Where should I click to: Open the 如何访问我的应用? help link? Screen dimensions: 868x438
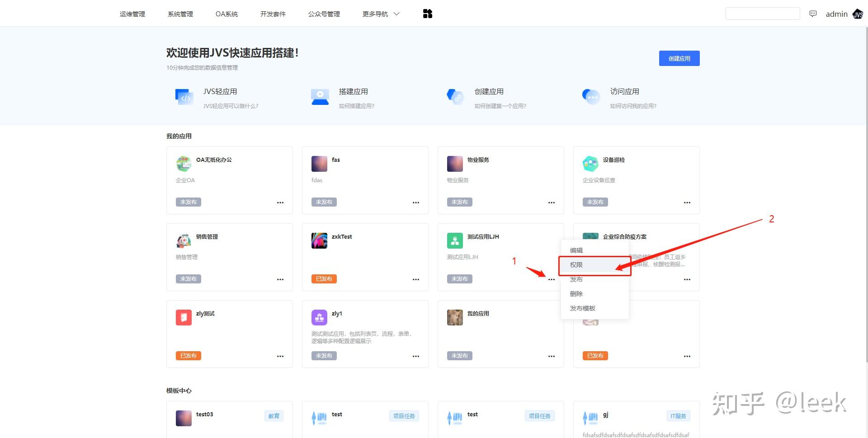[633, 106]
